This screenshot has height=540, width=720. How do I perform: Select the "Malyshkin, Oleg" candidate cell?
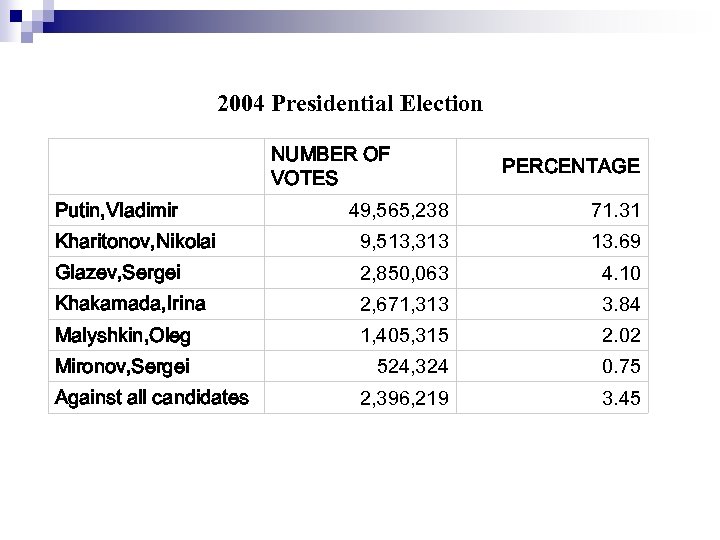tap(123, 335)
